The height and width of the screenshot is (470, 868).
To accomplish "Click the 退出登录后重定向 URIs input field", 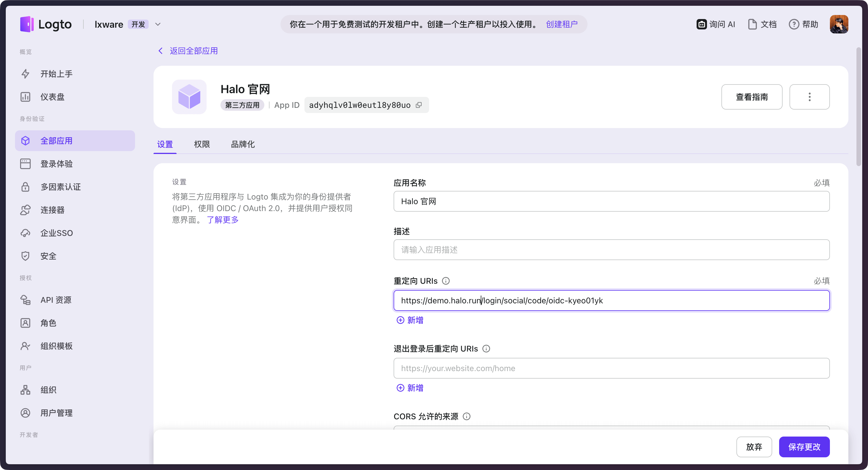I will pos(611,368).
